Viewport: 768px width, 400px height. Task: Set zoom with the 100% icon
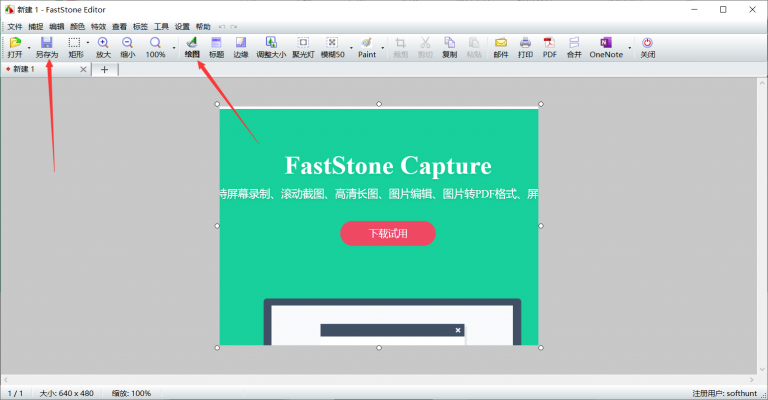point(155,47)
